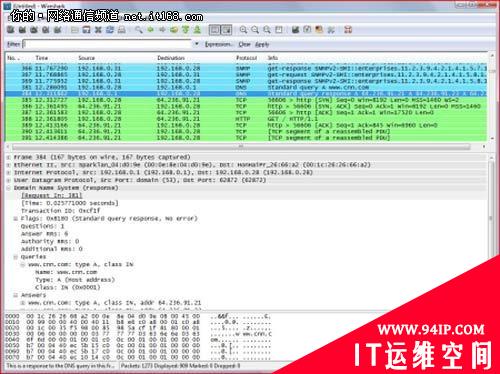This screenshot has width=500, height=374.
Task: Sort packets by the No. column
Action: [x=13, y=58]
